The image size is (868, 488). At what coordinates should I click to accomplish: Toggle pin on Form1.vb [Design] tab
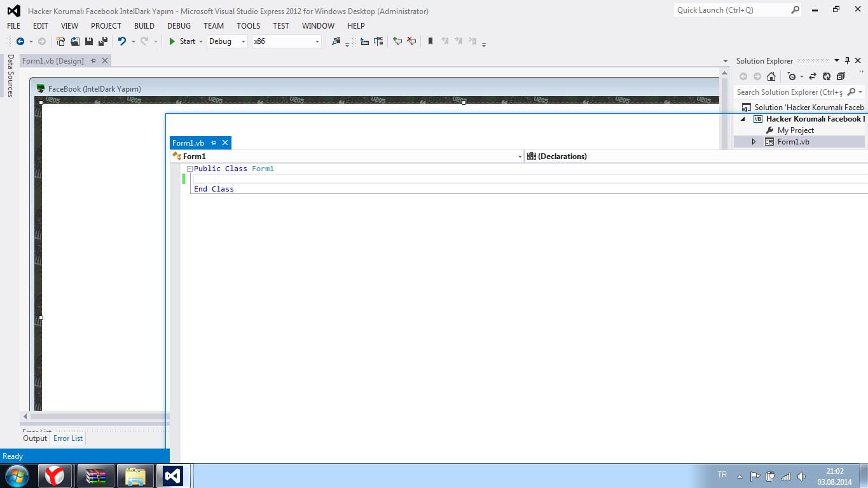(93, 60)
